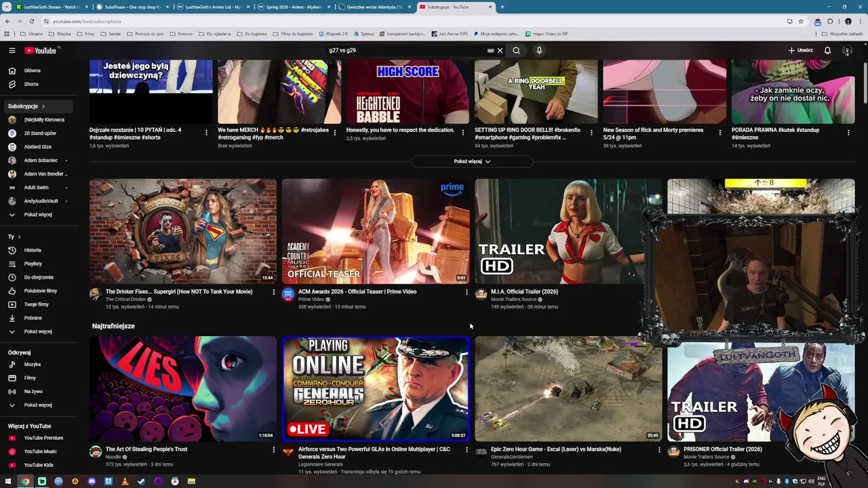
Task: Bookmark this page with the star icon
Action: 801,21
